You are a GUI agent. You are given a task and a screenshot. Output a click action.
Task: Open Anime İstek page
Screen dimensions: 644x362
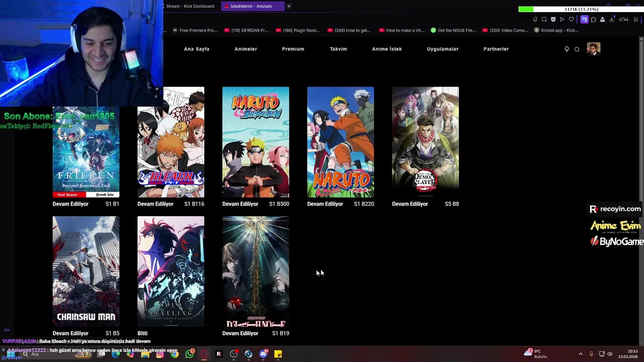[x=386, y=49]
